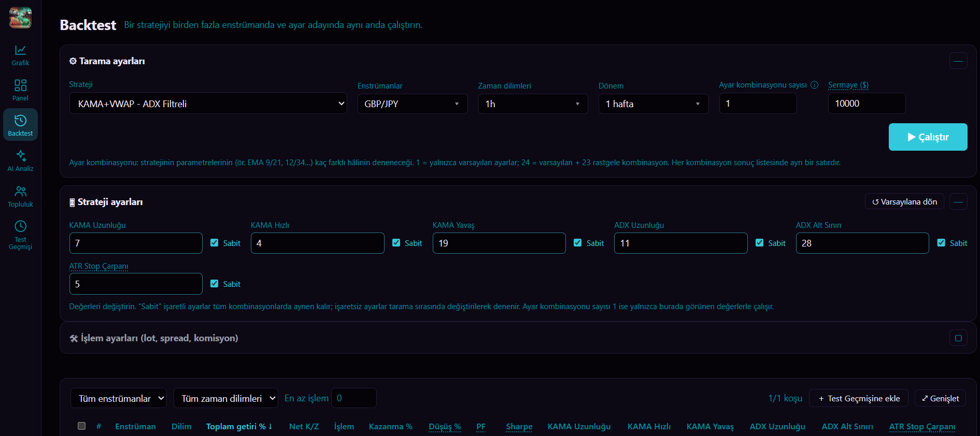The width and height of the screenshot is (980, 436).
Task: Open AI Analiz section
Action: (x=20, y=161)
